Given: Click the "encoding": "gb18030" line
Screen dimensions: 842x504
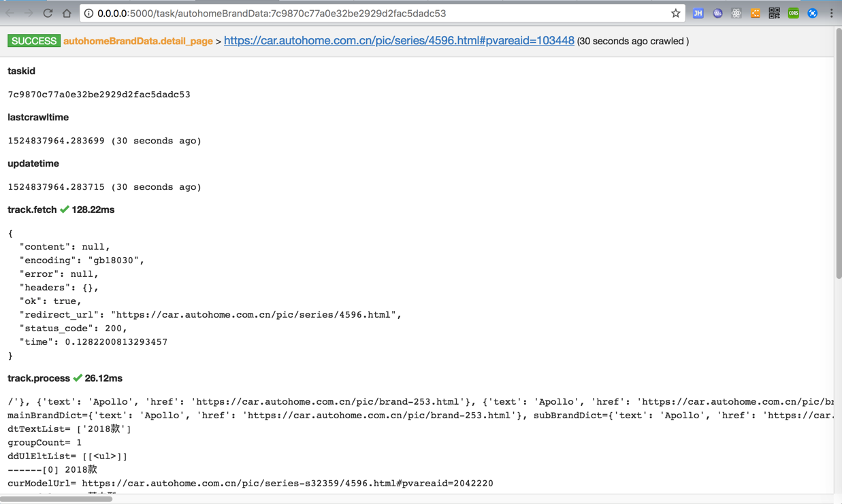Looking at the screenshot, I should [x=82, y=261].
